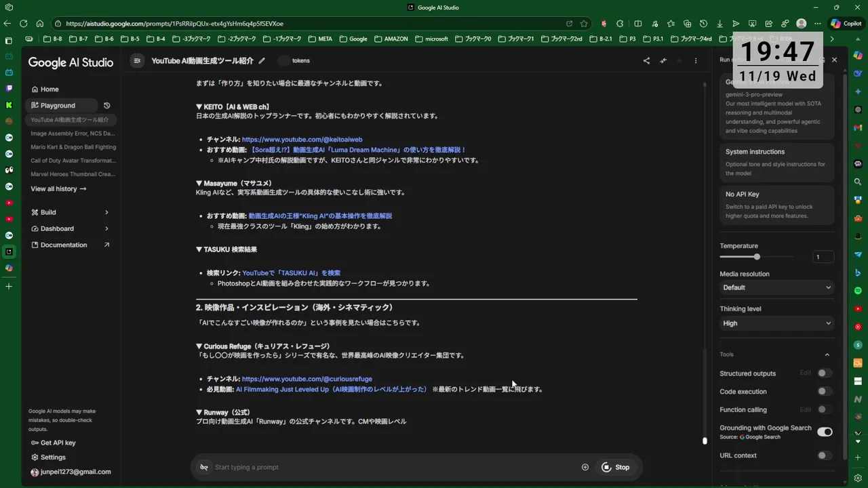Open browser collections icon
This screenshot has height=488, width=868.
pos(688,23)
